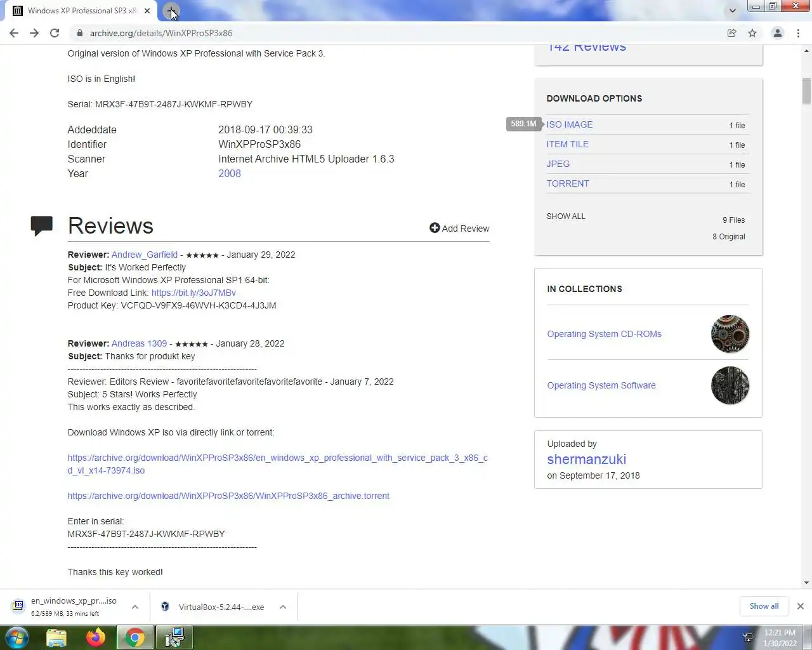The image size is (812, 650).
Task: Open Operating System Software collection
Action: (x=601, y=385)
